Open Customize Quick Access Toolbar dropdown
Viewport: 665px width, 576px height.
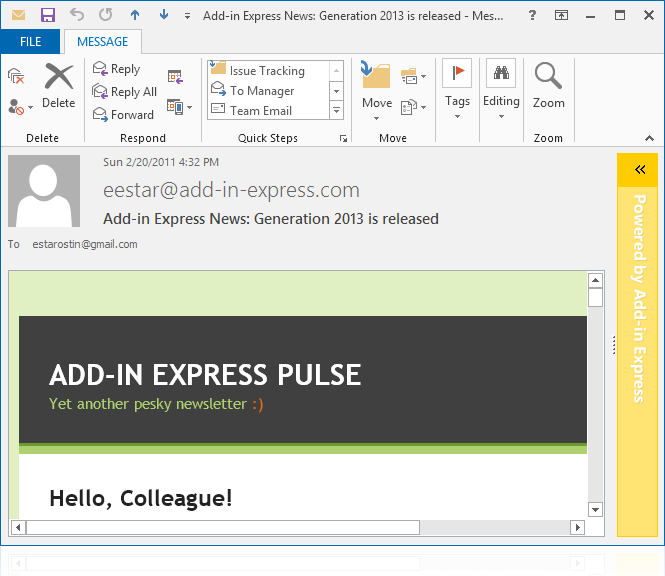(x=187, y=17)
